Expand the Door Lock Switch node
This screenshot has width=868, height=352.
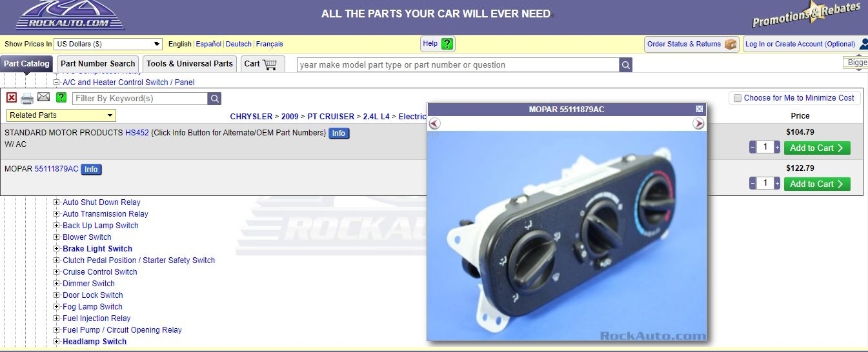(x=57, y=295)
